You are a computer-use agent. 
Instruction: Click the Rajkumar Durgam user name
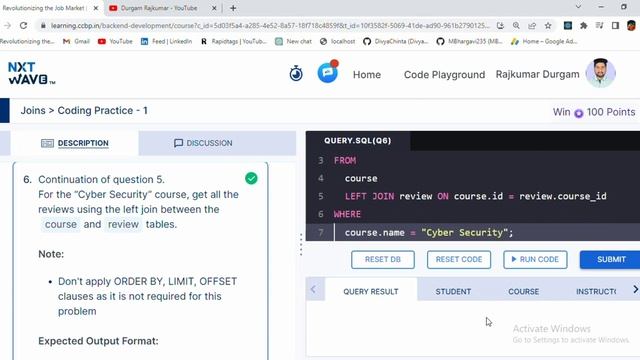537,74
